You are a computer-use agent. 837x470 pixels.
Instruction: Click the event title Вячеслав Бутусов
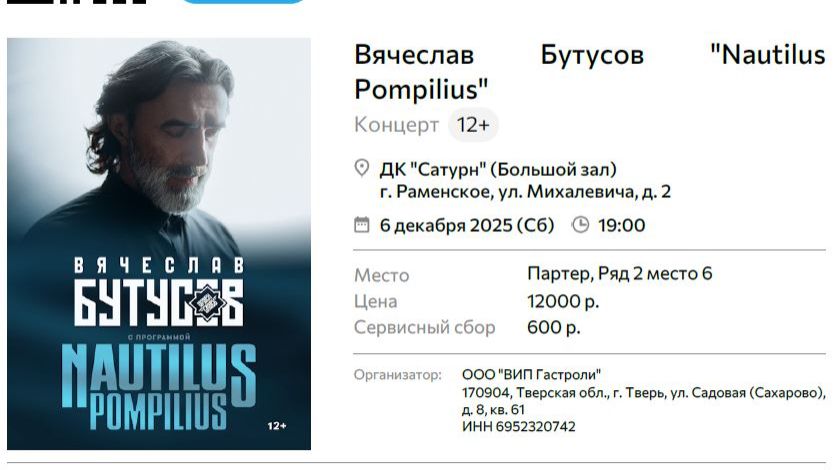click(499, 54)
